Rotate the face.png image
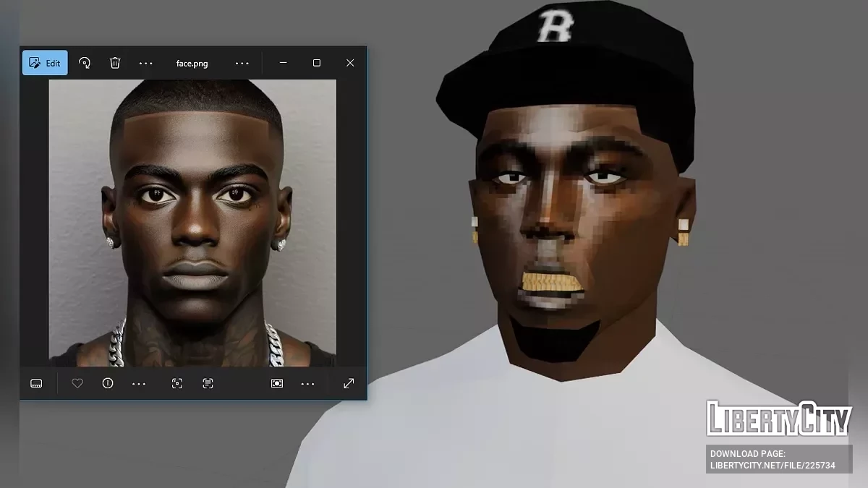The height and width of the screenshot is (488, 868). coord(85,63)
